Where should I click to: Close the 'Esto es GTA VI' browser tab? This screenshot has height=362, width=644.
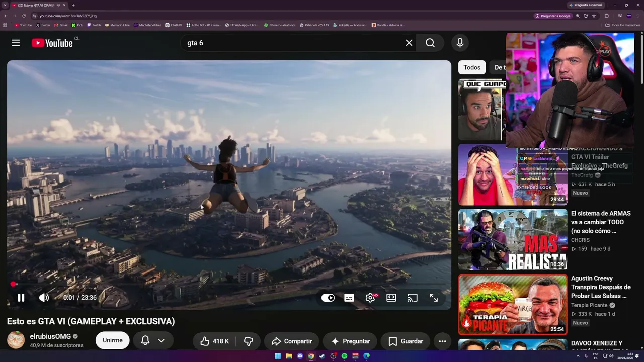click(x=64, y=5)
